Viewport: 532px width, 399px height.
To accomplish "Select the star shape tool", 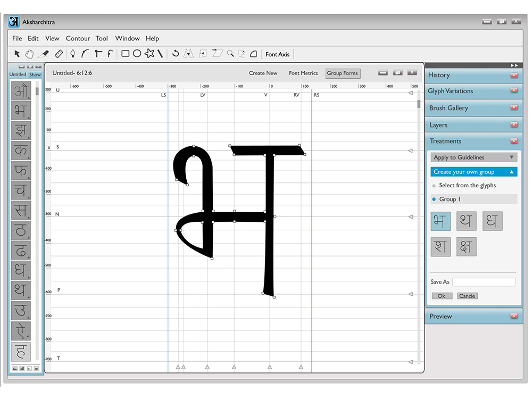I will click(x=149, y=53).
